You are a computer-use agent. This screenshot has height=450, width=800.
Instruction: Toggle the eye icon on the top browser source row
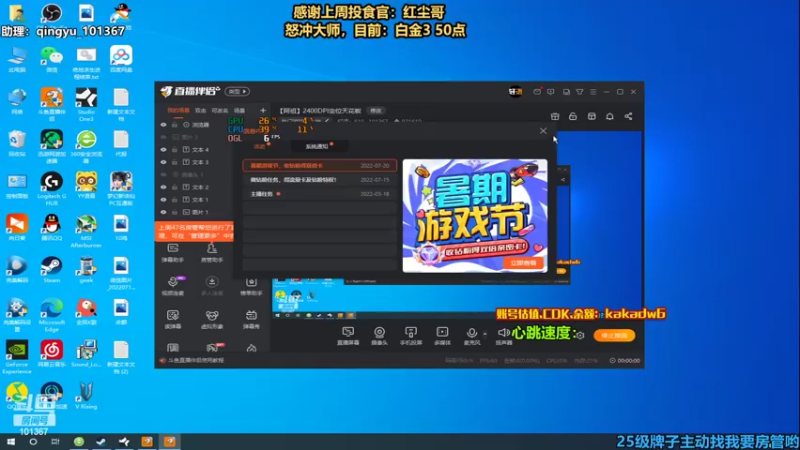163,124
